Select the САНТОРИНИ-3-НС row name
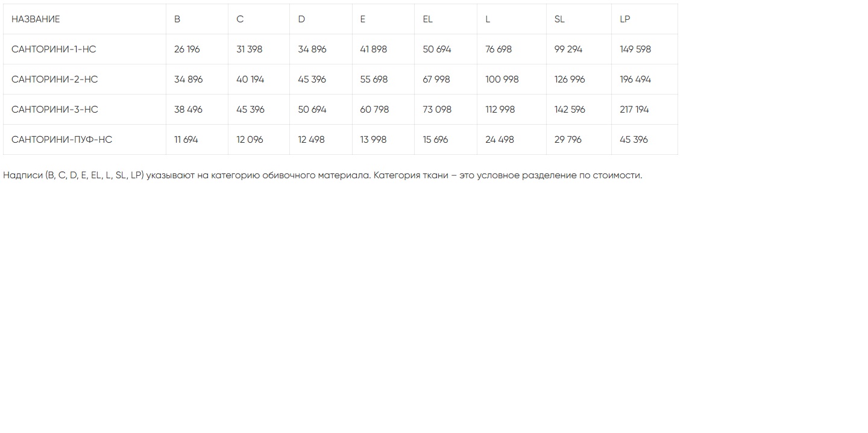This screenshot has width=868, height=433. pyautogui.click(x=54, y=110)
